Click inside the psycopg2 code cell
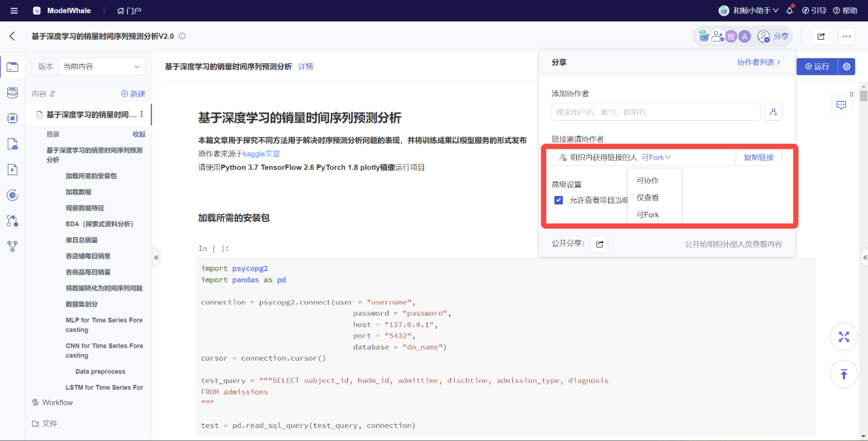 [x=505, y=346]
